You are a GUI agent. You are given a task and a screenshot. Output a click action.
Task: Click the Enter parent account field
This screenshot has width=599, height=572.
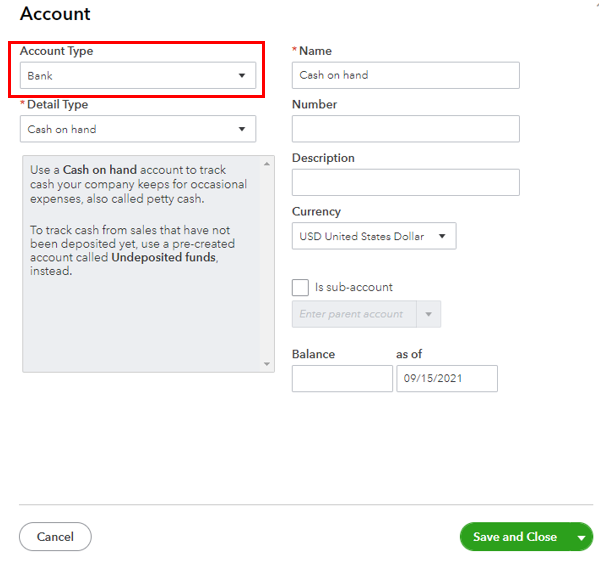click(x=354, y=314)
